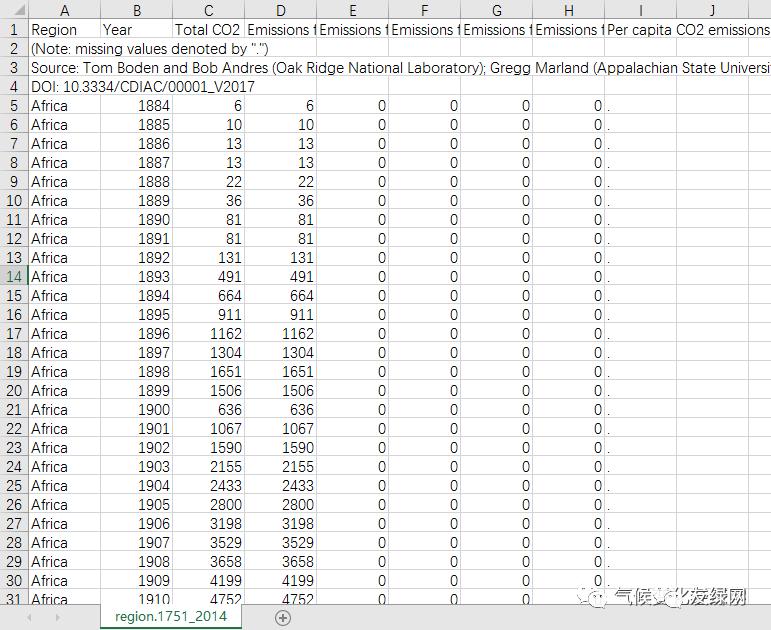The image size is (771, 630).
Task: Select column E header
Action: [x=353, y=9]
